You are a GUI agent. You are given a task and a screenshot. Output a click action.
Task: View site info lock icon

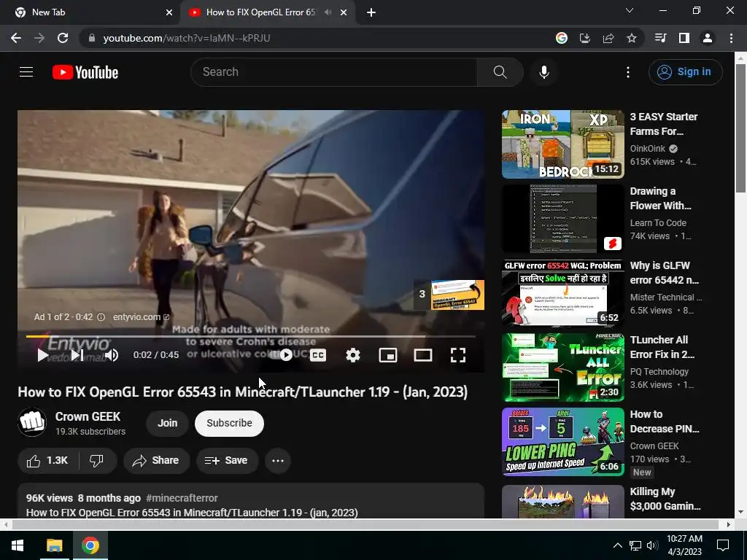(92, 38)
